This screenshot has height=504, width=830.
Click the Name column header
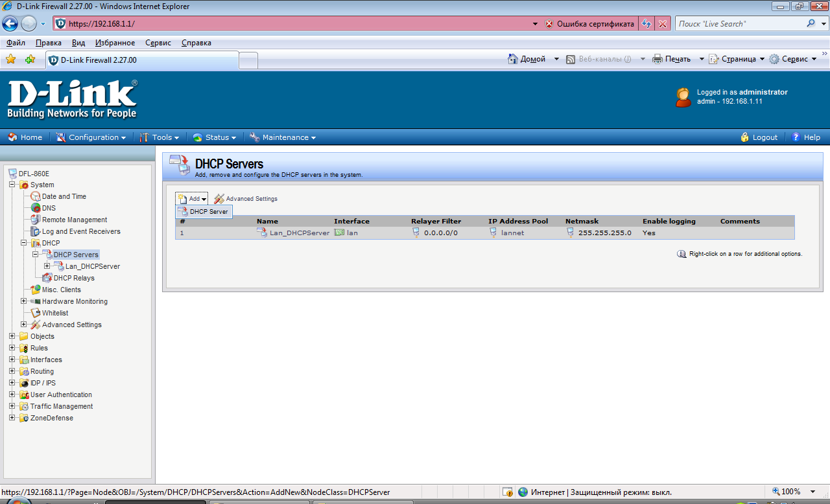267,221
